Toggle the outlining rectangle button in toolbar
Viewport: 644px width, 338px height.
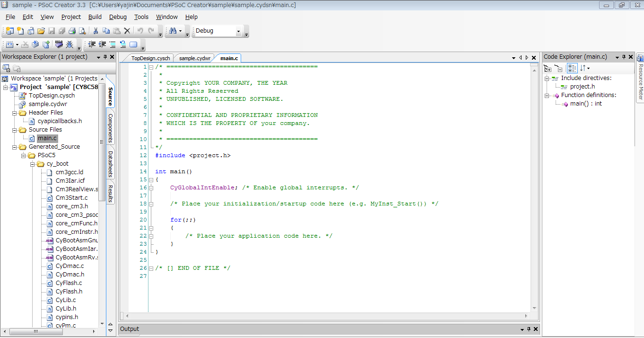[x=133, y=44]
